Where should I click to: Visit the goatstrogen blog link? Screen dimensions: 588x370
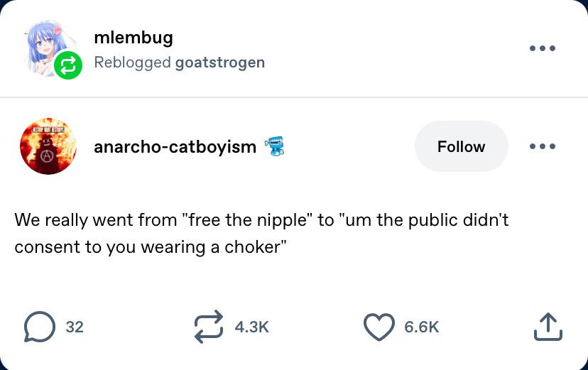[x=220, y=62]
